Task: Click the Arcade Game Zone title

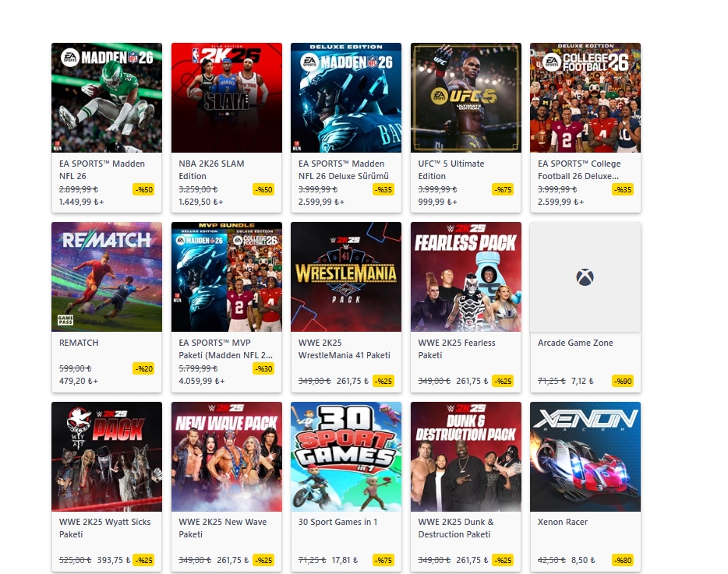Action: coord(575,343)
